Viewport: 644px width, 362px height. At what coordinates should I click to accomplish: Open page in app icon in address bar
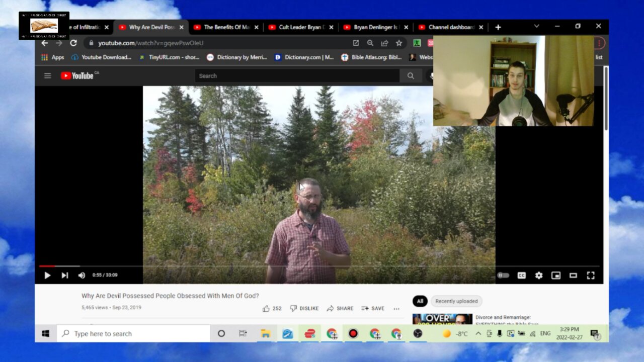click(x=356, y=43)
